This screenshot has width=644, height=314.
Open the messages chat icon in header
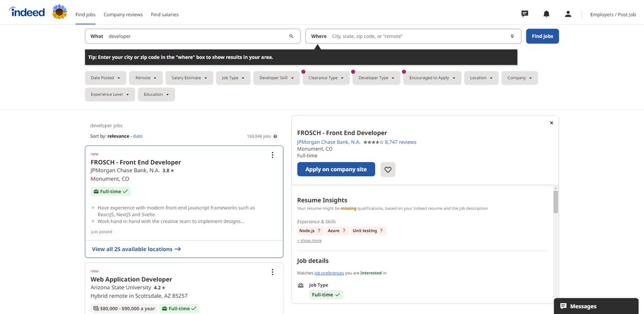pyautogui.click(x=525, y=14)
